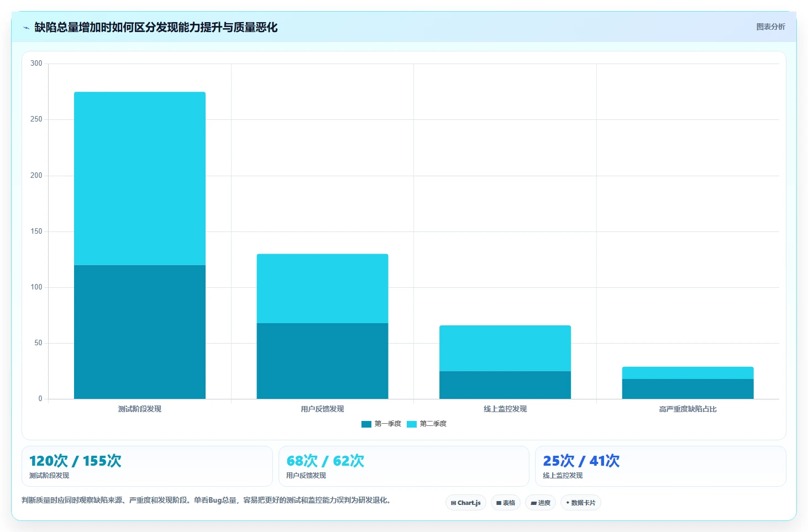Select the 数据卡片 tag chip
The width and height of the screenshot is (808, 532).
pyautogui.click(x=581, y=503)
